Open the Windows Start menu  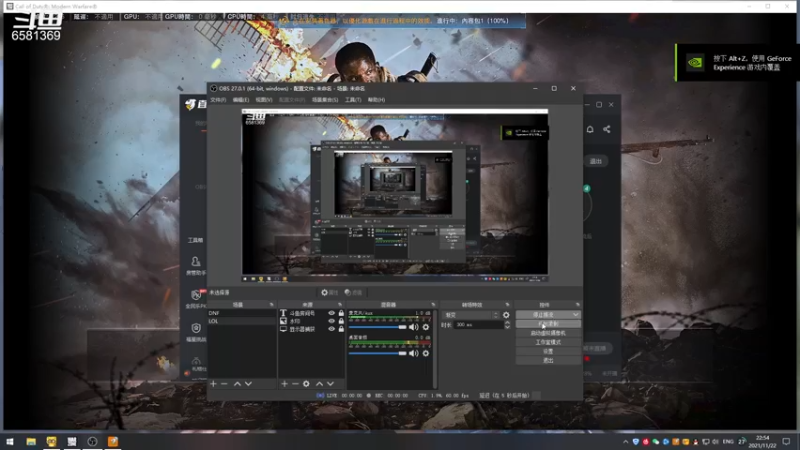tap(10, 441)
